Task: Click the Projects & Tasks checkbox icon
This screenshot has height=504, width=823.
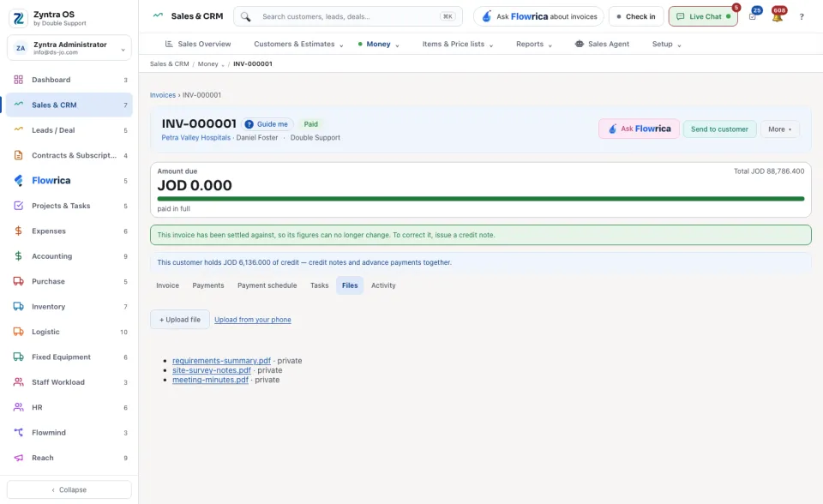Action: 18,206
